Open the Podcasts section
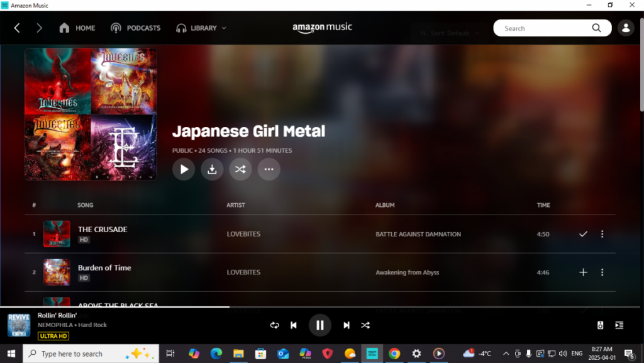The width and height of the screenshot is (644, 363). pyautogui.click(x=136, y=28)
